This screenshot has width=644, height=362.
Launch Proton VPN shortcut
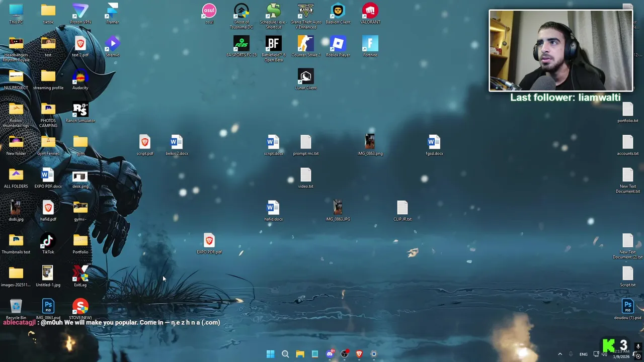coord(80,14)
